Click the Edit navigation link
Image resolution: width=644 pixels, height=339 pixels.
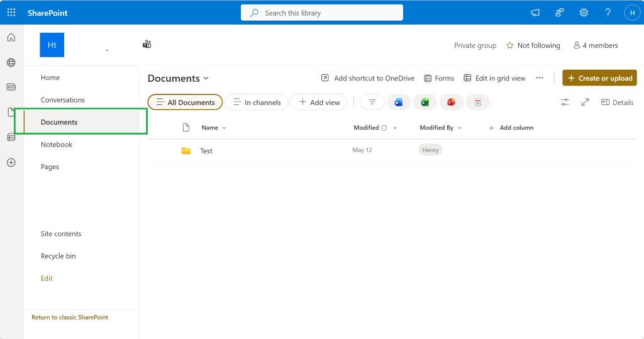point(47,278)
